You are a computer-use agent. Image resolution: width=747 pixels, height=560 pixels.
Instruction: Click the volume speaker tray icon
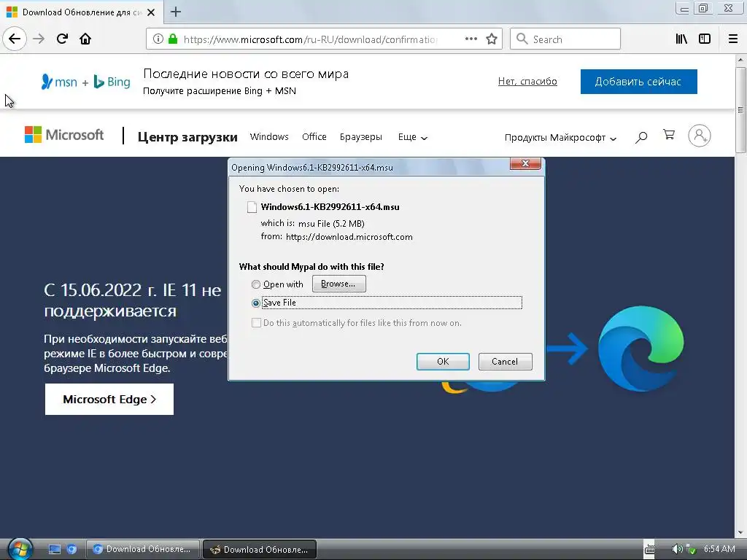point(676,549)
